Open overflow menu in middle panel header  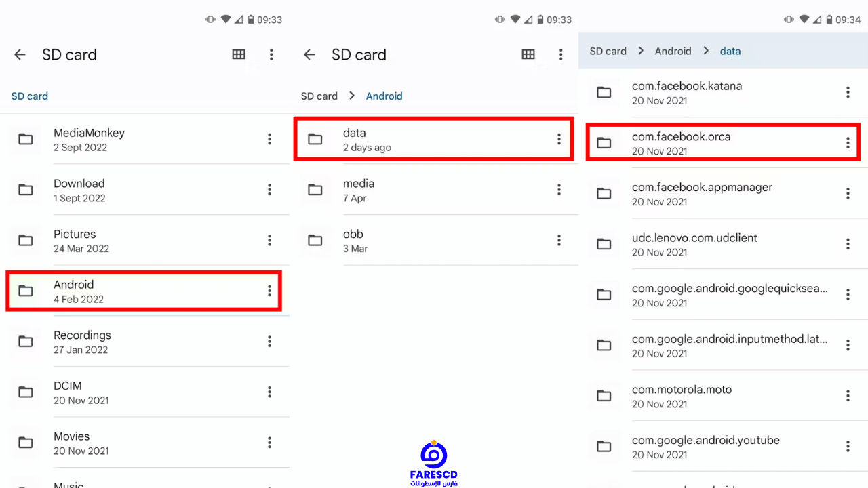click(x=561, y=55)
